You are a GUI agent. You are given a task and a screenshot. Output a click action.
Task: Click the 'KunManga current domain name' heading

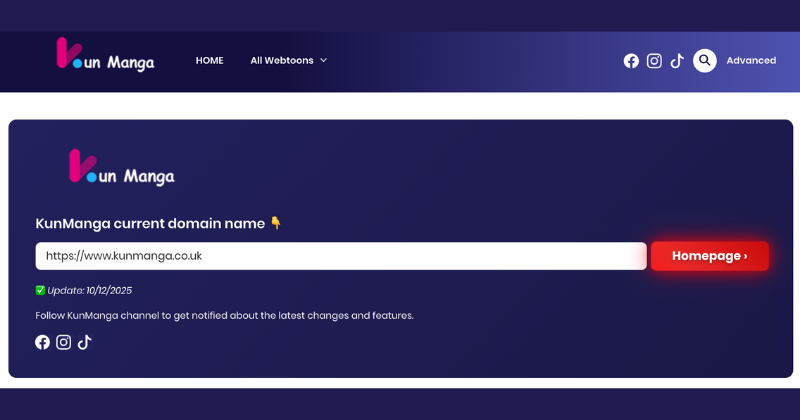[x=150, y=223]
